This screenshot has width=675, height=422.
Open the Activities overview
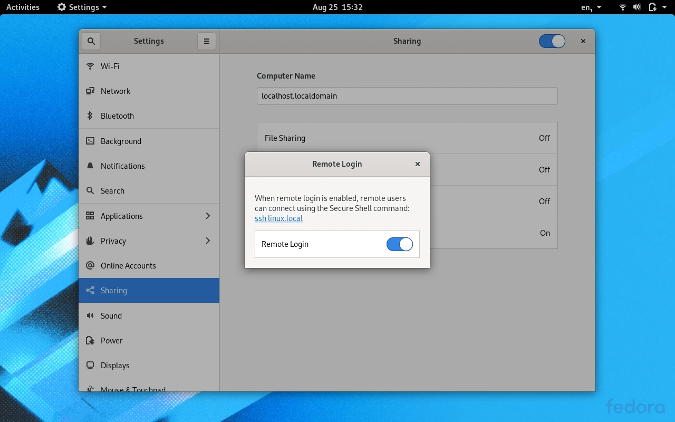click(x=23, y=7)
